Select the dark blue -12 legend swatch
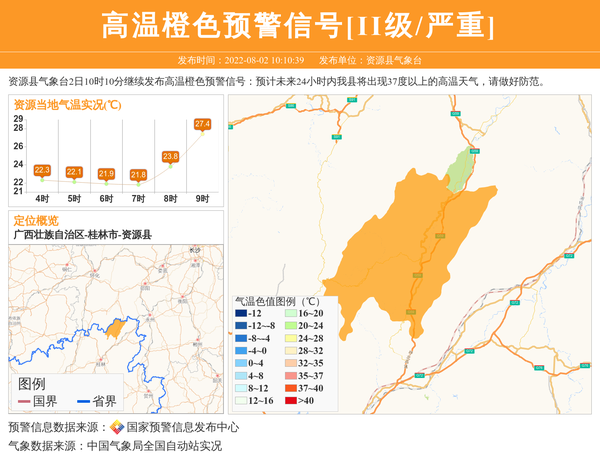The image size is (600, 471). point(241,313)
